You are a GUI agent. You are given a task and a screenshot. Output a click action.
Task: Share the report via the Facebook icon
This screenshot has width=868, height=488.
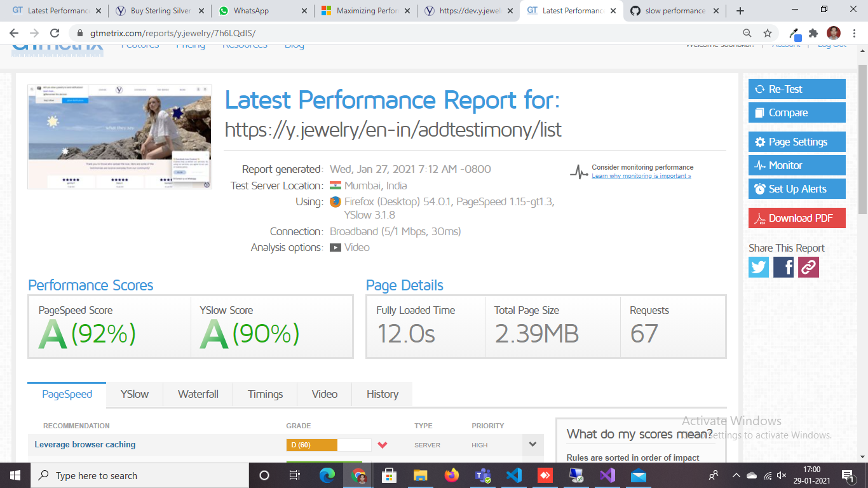(x=783, y=267)
